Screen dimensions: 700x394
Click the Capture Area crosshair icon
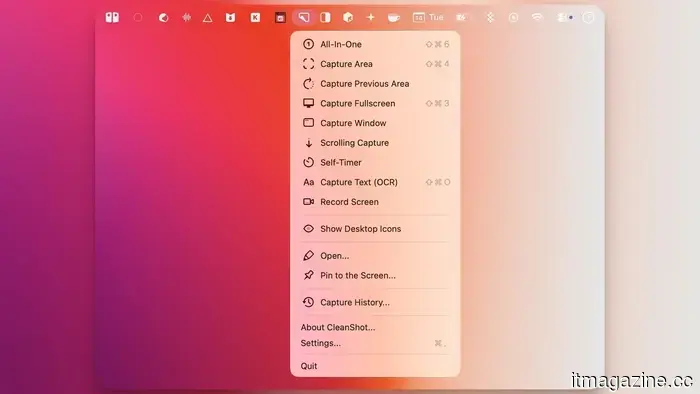(x=308, y=64)
